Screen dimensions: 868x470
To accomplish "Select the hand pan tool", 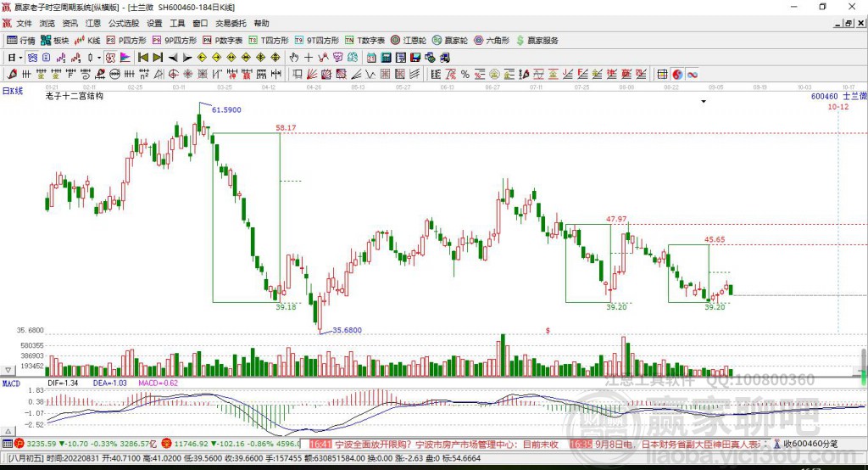I will (x=294, y=58).
